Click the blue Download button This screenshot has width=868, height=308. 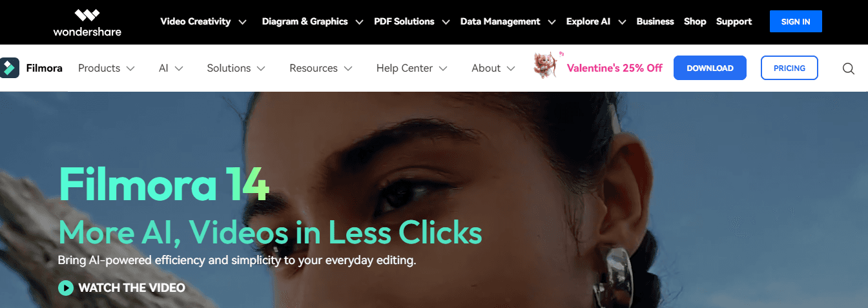(710, 68)
